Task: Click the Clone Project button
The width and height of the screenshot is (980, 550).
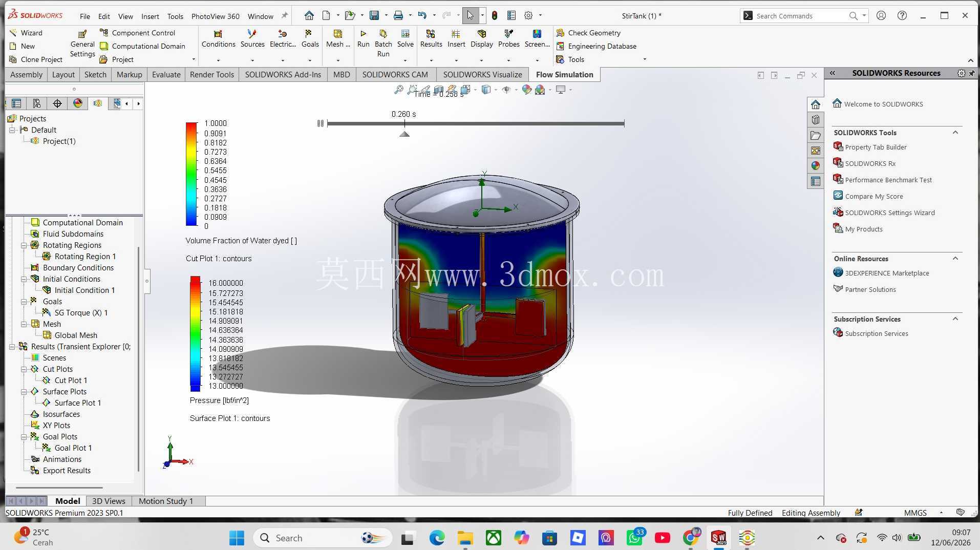Action: coord(36,59)
